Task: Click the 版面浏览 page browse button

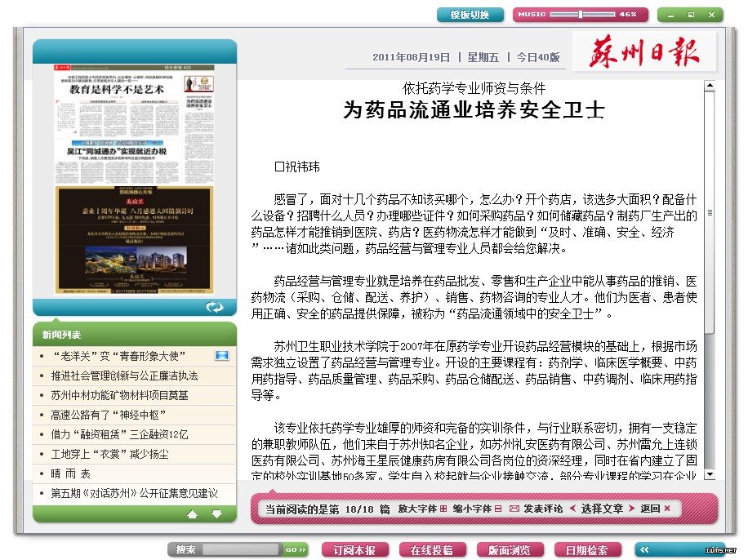Action: (x=510, y=550)
